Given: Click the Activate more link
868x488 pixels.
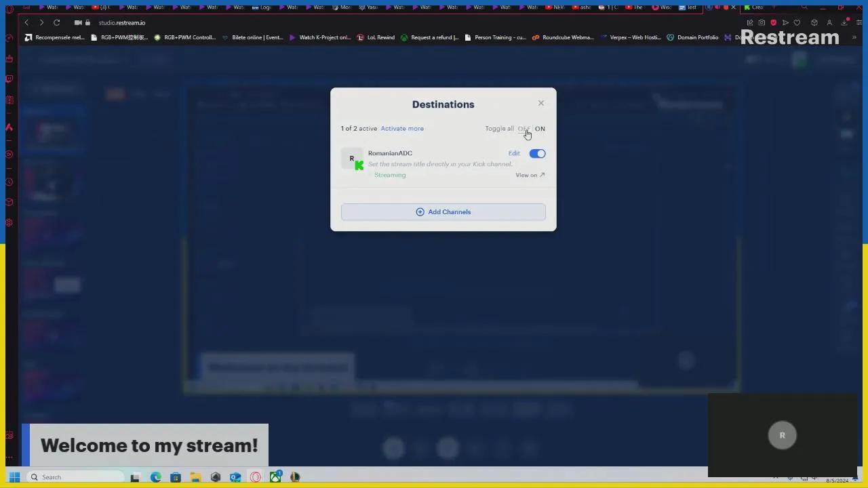Looking at the screenshot, I should [402, 129].
